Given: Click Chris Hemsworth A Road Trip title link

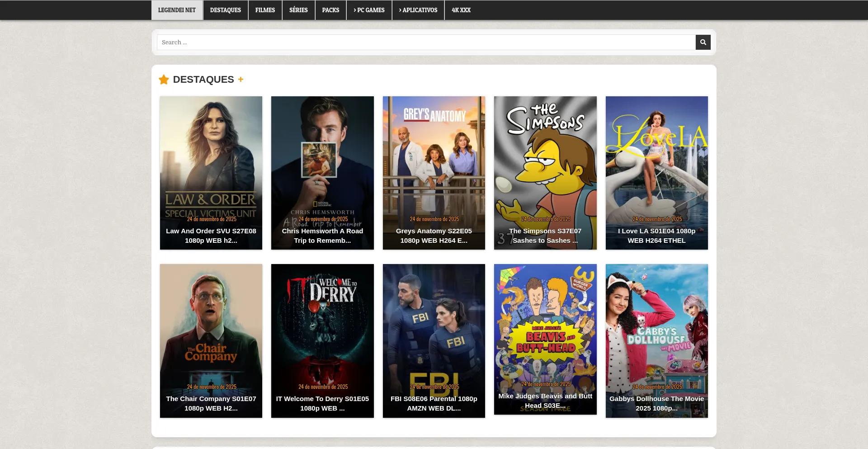Looking at the screenshot, I should point(322,236).
